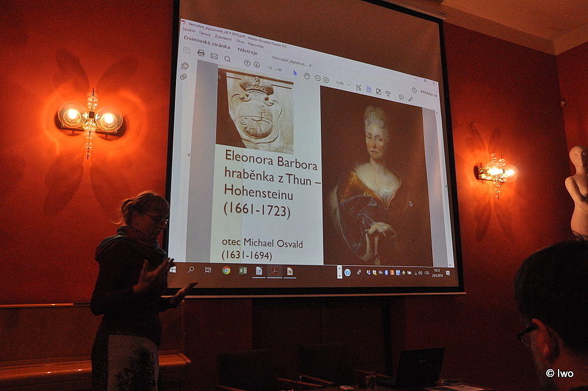This screenshot has height=391, width=588.
Task: Send the file by email envelope icon
Action: [x=214, y=56]
